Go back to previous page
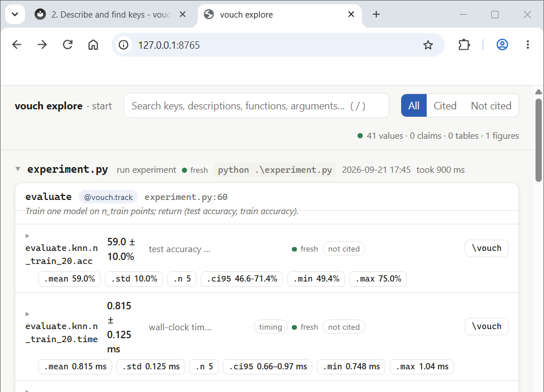This screenshot has width=544, height=392. click(x=16, y=45)
